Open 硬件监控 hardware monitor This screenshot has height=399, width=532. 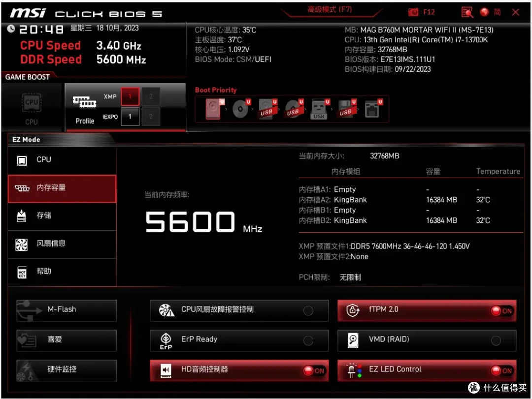coord(66,370)
